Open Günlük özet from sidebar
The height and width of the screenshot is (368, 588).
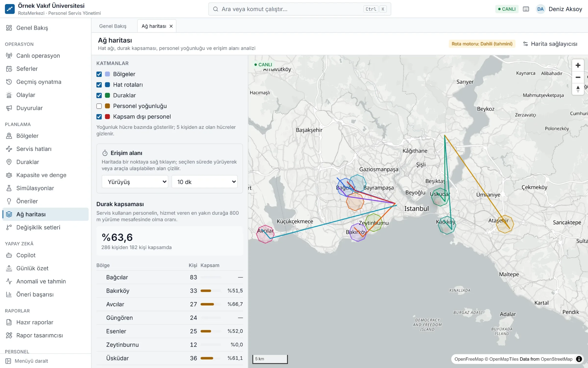46,268
